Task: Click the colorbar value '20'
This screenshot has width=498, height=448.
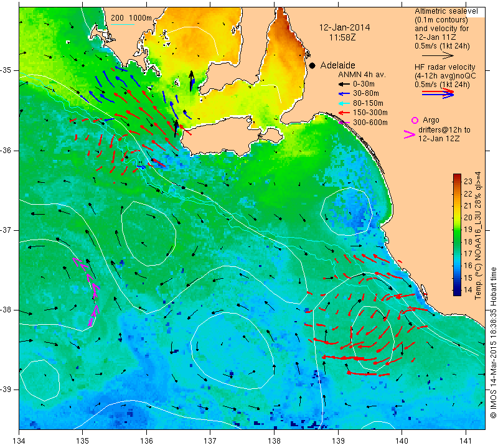Action: click(x=468, y=218)
